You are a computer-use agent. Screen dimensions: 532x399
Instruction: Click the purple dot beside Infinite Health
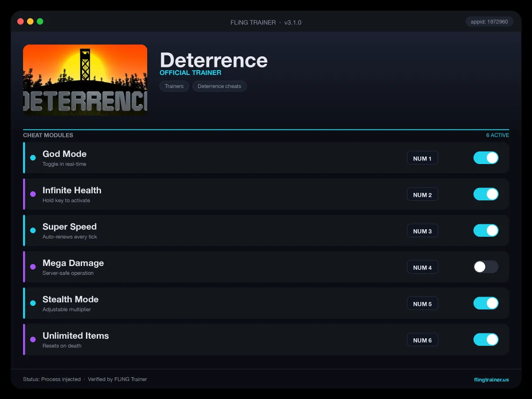pos(33,194)
